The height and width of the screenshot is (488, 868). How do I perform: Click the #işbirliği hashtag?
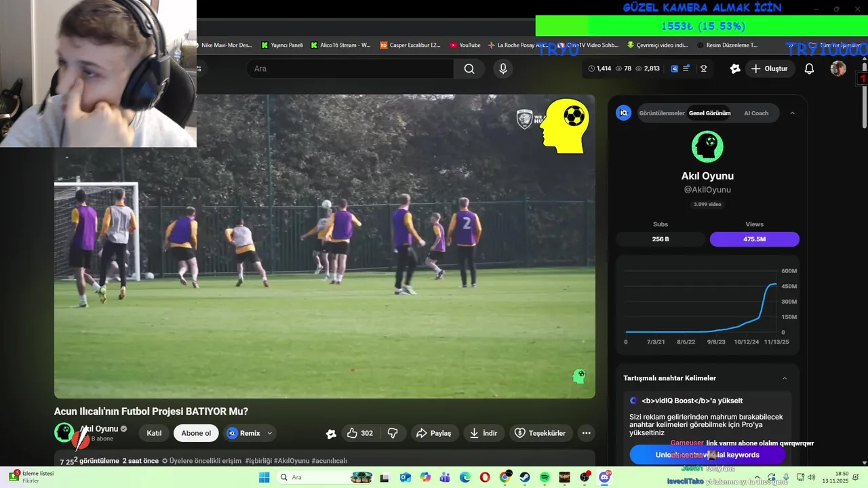pos(258,461)
